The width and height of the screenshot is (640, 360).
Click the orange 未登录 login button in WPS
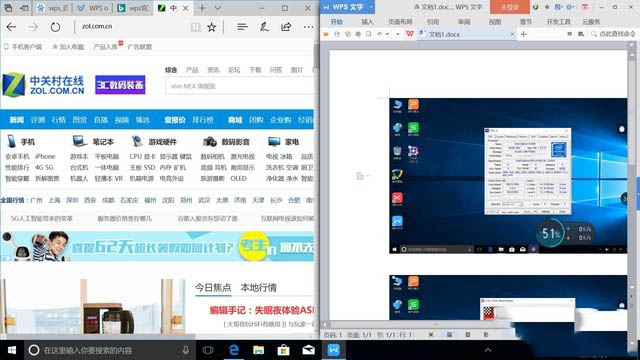coord(509,7)
